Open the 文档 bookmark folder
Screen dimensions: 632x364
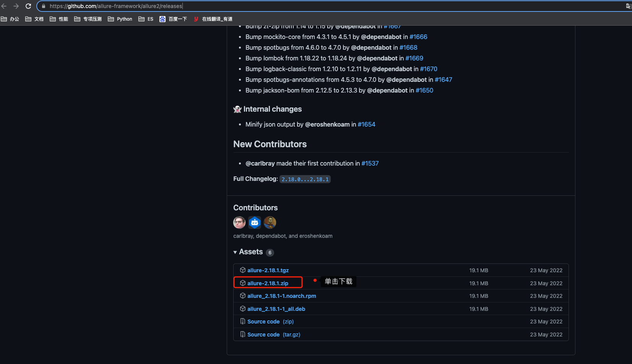[x=34, y=19]
